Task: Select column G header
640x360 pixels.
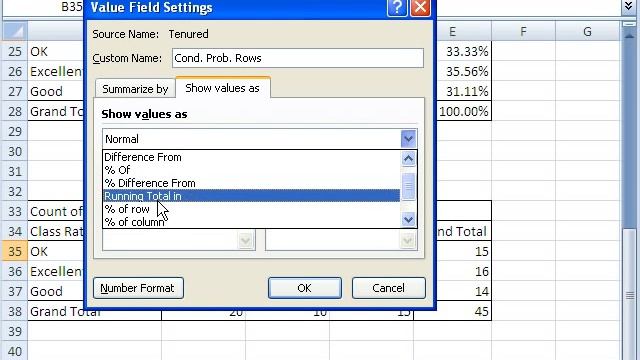Action: point(587,31)
